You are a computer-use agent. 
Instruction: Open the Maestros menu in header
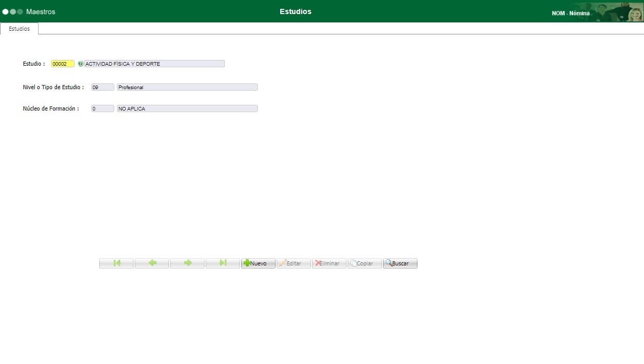41,11
